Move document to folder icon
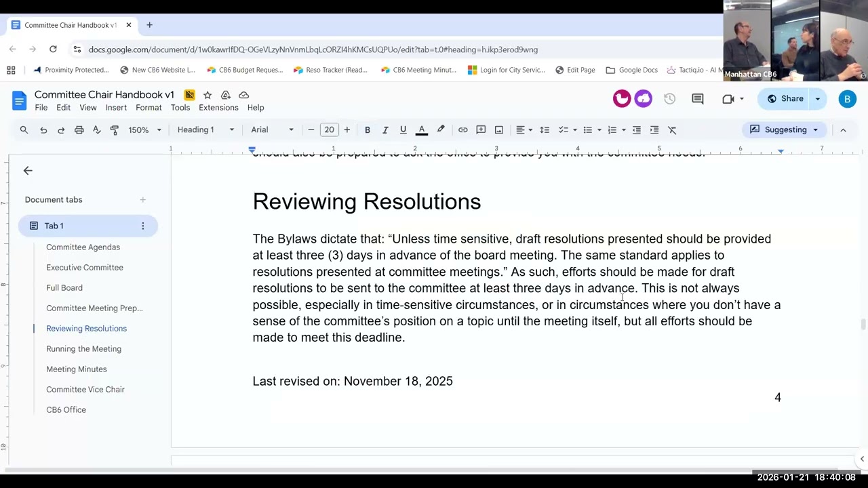The width and height of the screenshot is (868, 488). tap(226, 95)
